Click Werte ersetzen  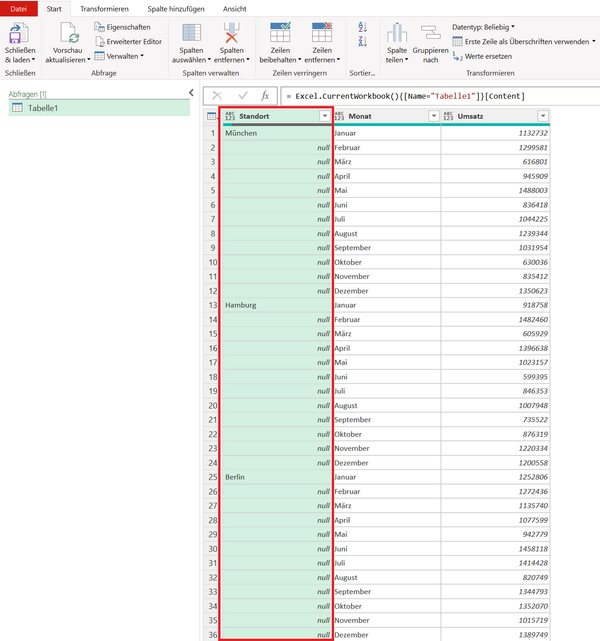pyautogui.click(x=482, y=56)
